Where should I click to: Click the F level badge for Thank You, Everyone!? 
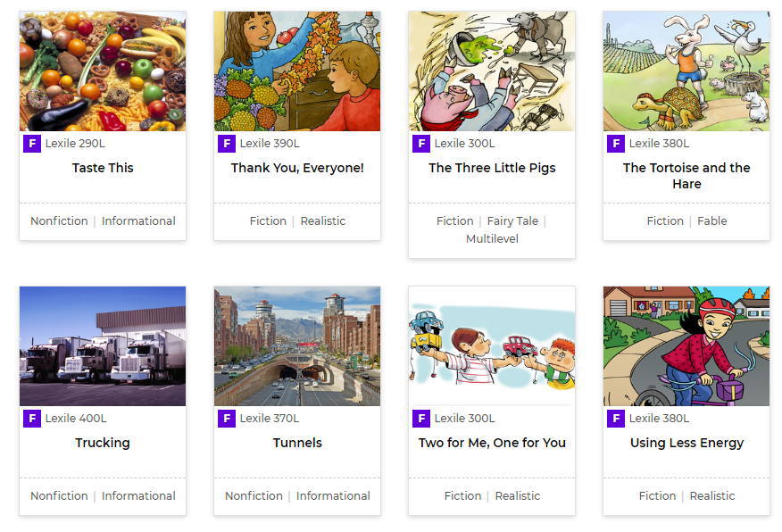coord(227,144)
